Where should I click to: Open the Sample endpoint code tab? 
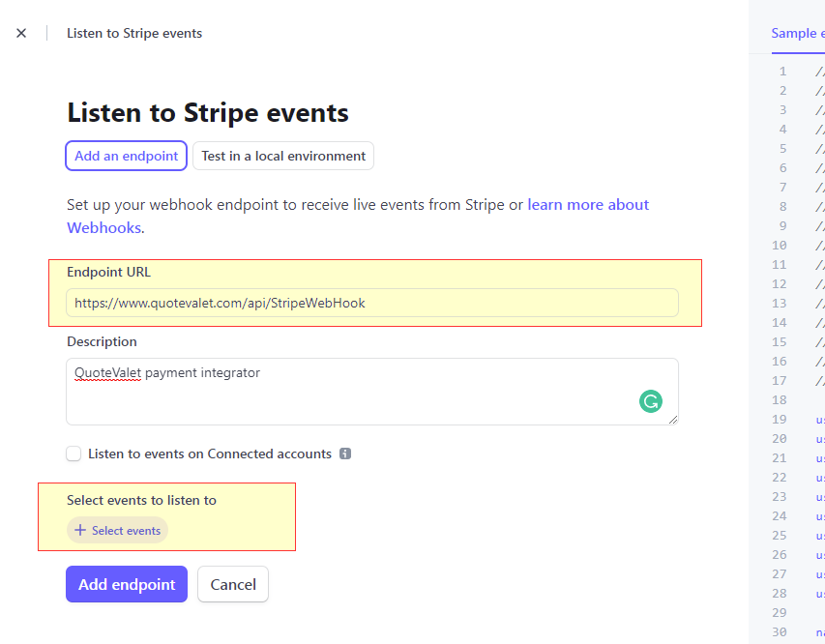pyautogui.click(x=796, y=33)
